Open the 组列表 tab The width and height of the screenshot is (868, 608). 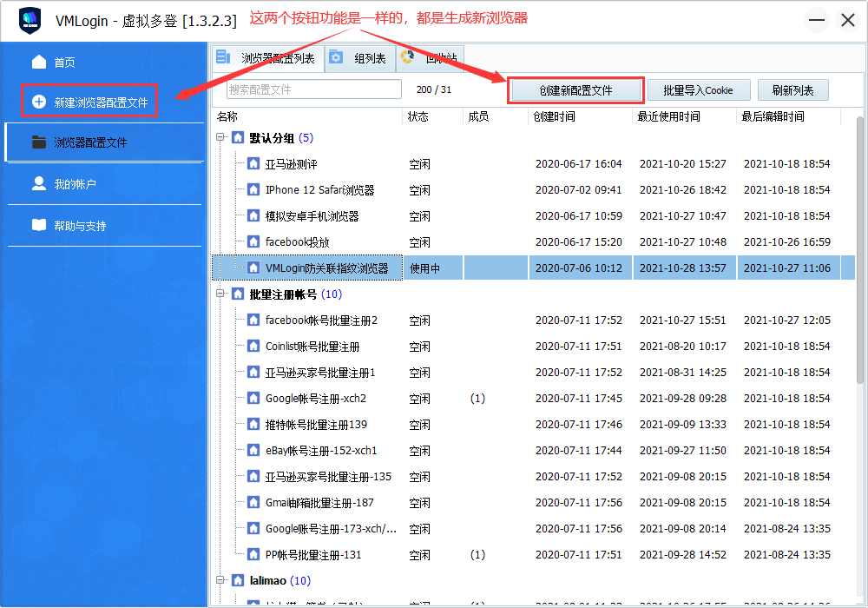pyautogui.click(x=360, y=58)
